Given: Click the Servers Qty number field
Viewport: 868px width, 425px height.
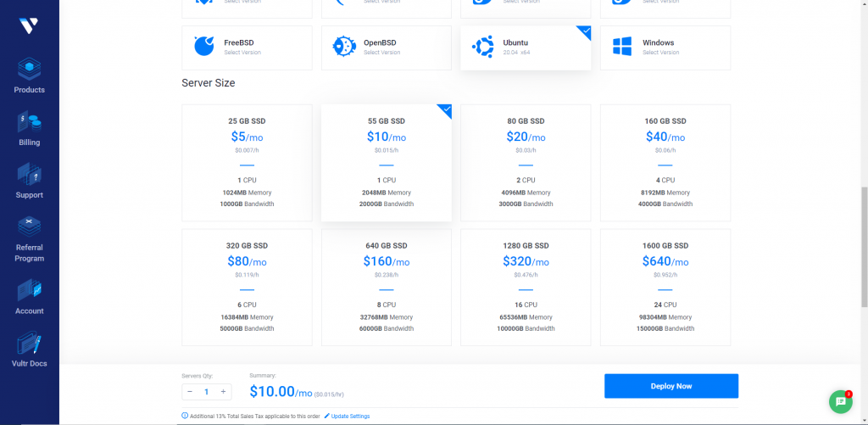Looking at the screenshot, I should coord(206,391).
